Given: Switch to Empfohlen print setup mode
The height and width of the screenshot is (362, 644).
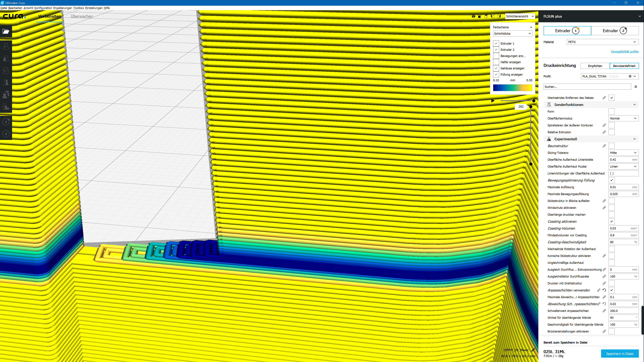Looking at the screenshot, I should click(595, 66).
